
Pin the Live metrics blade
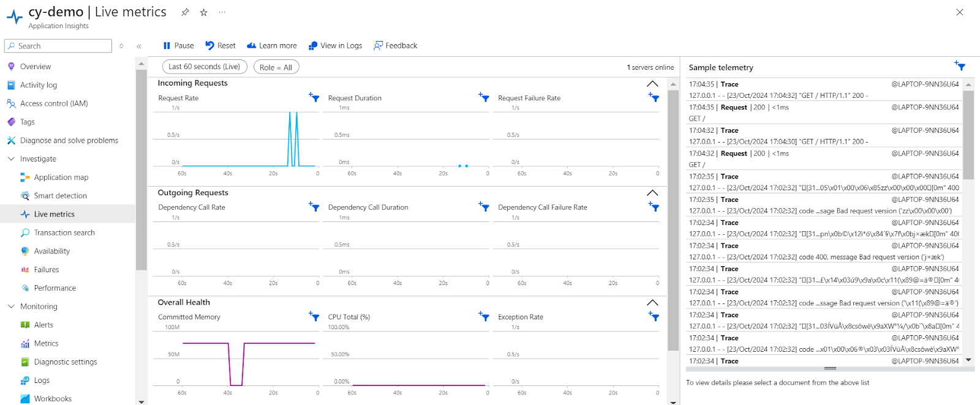185,12
